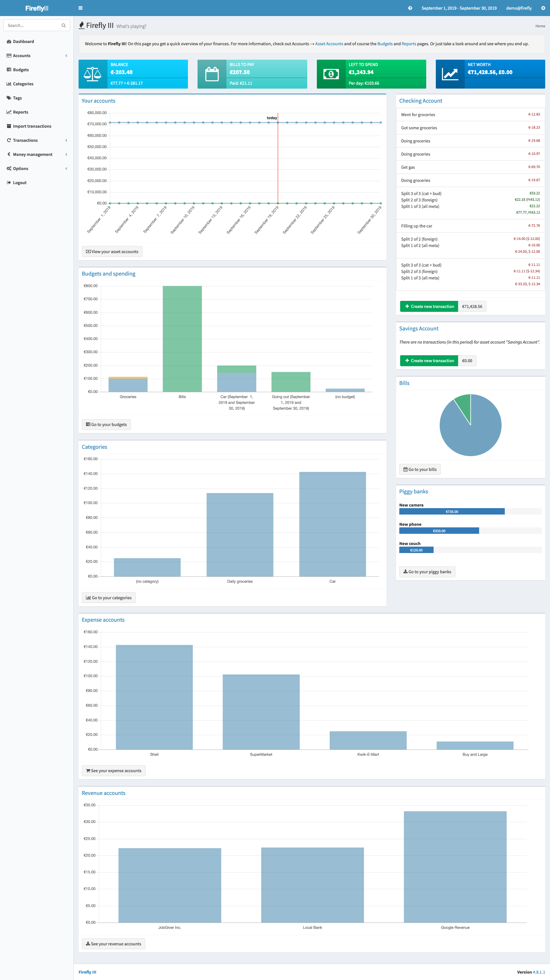The width and height of the screenshot is (550, 980).
Task: Expand the Accounts sidebar menu
Action: pyautogui.click(x=37, y=55)
